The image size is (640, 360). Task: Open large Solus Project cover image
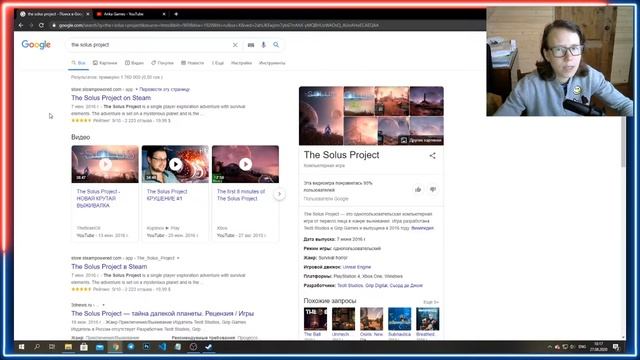point(321,116)
